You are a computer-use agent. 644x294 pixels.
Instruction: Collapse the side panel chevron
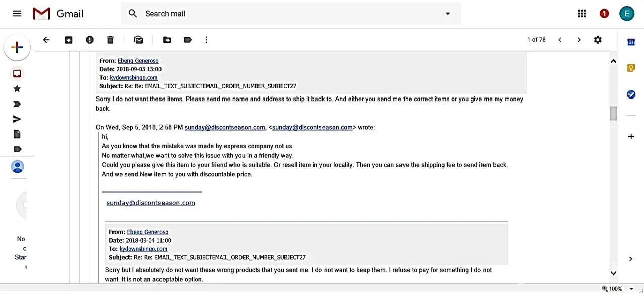631,259
